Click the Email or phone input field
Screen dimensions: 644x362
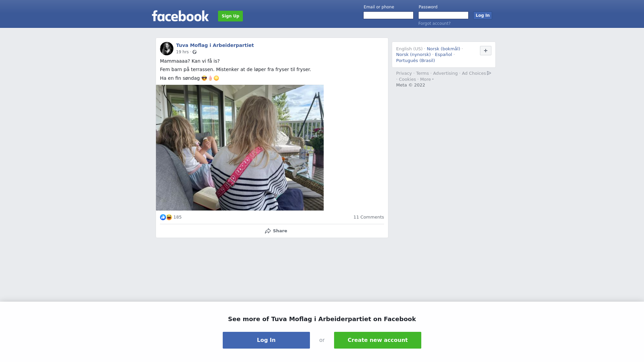click(x=388, y=15)
